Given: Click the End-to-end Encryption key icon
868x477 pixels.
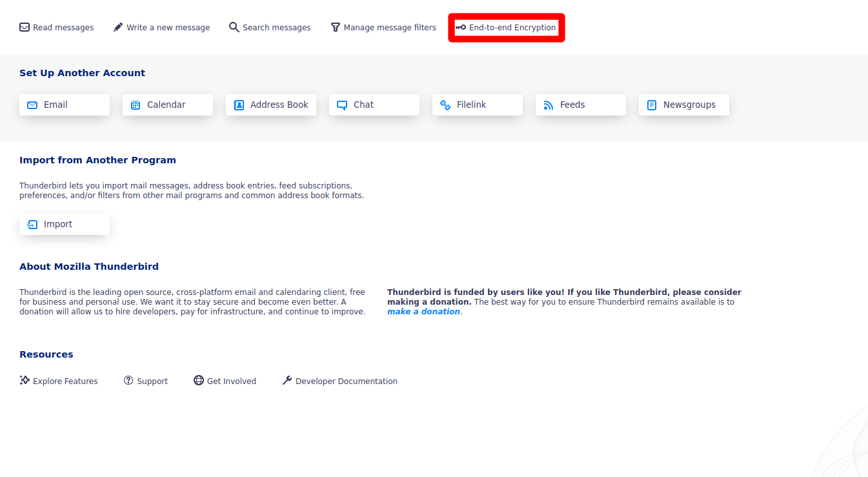Looking at the screenshot, I should [460, 27].
